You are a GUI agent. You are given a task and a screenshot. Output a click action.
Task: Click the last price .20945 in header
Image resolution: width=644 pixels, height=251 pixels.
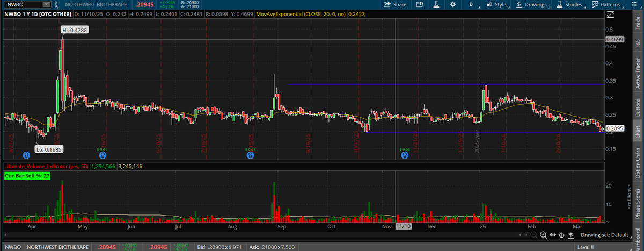[x=145, y=5]
